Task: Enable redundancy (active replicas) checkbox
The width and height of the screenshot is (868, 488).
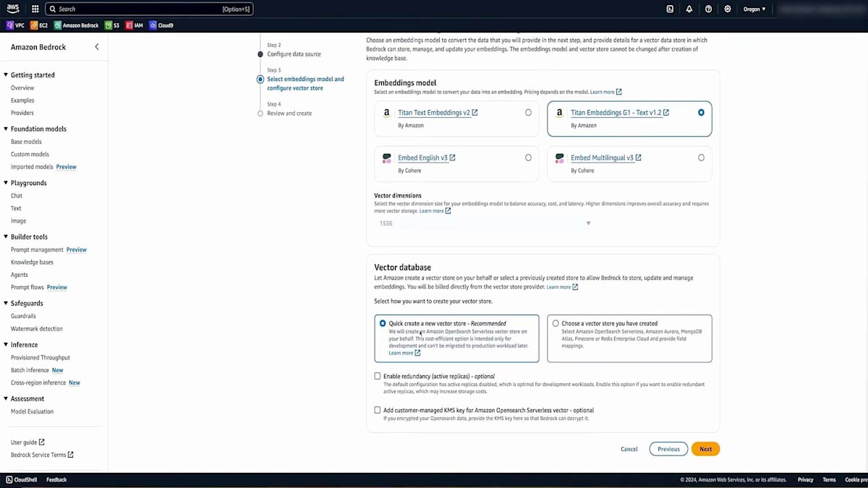Action: 378,376
